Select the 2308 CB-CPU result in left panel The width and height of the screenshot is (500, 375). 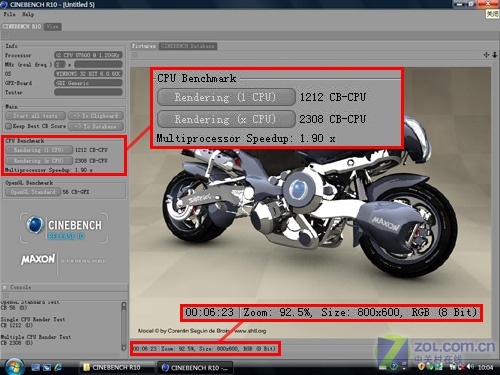tap(91, 161)
